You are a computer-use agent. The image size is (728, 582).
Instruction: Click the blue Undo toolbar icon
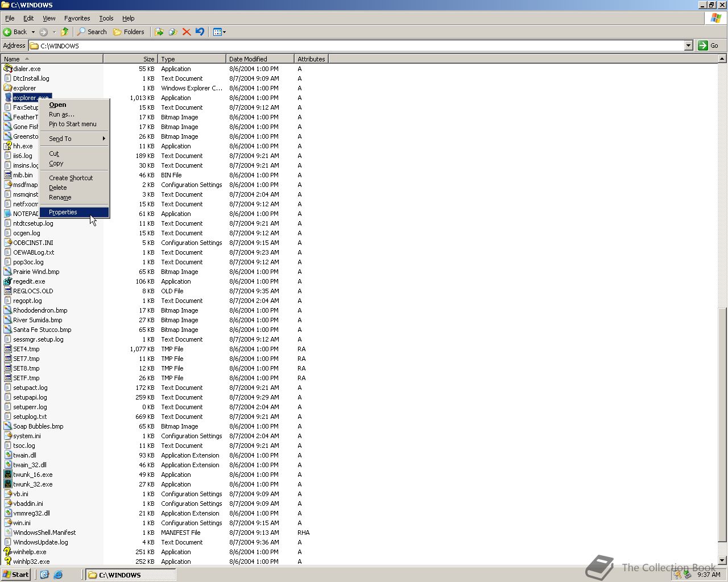coord(200,32)
